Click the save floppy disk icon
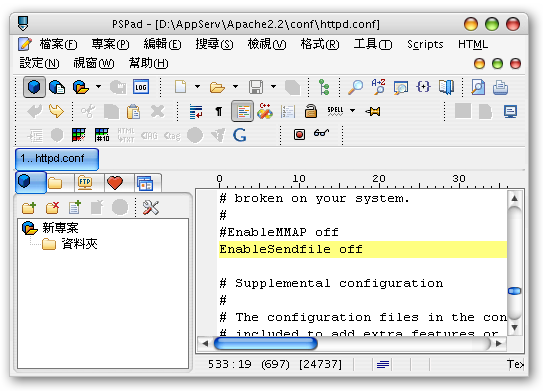 256,87
